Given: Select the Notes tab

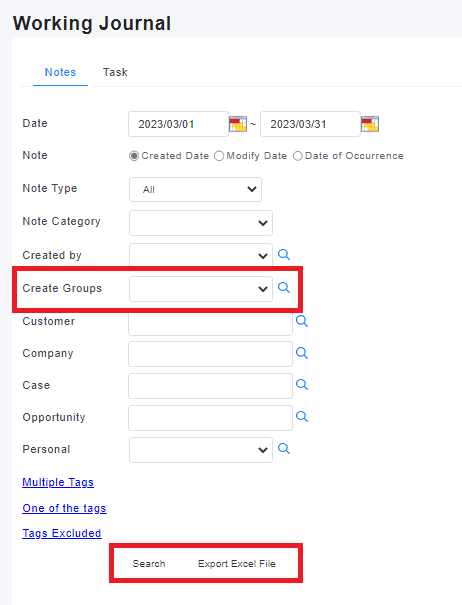Looking at the screenshot, I should 60,72.
